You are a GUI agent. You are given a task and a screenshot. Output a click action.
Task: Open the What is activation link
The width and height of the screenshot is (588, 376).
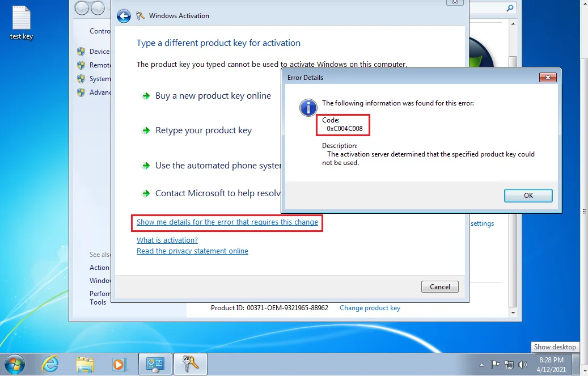pyautogui.click(x=167, y=240)
